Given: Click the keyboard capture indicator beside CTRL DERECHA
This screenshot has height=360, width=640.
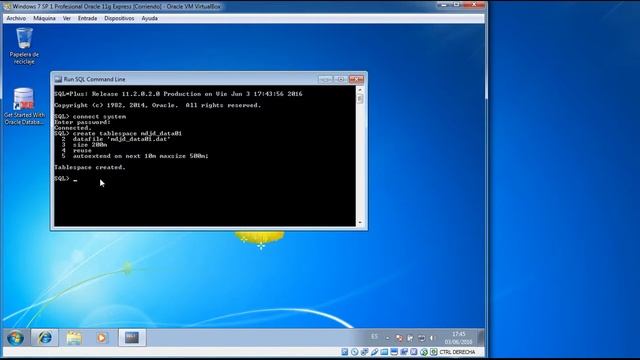Looking at the screenshot, I should (x=433, y=352).
